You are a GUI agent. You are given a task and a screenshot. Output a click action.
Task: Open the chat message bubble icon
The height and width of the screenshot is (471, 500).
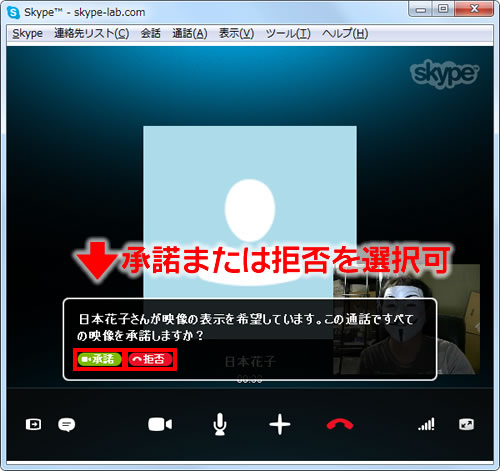67,425
